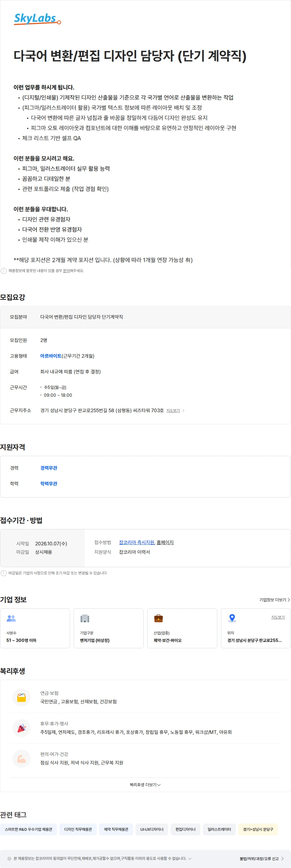Viewport: 291px width, 868px height.
Task: Click the 아르바이트 employment type link
Action: 51,356
